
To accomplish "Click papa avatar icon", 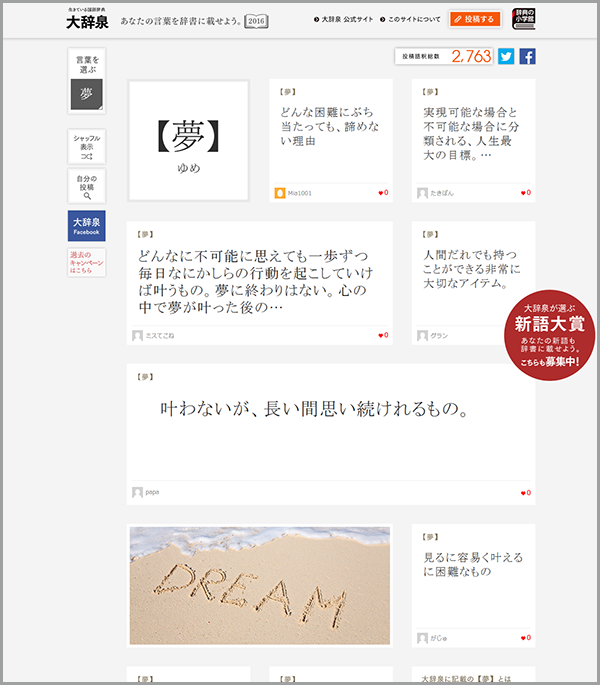I will 137,492.
